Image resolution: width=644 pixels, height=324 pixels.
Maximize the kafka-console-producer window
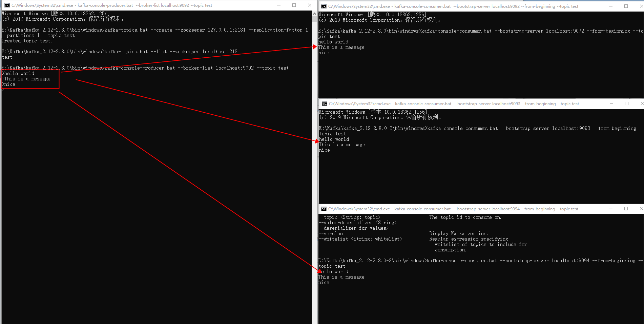pyautogui.click(x=294, y=5)
